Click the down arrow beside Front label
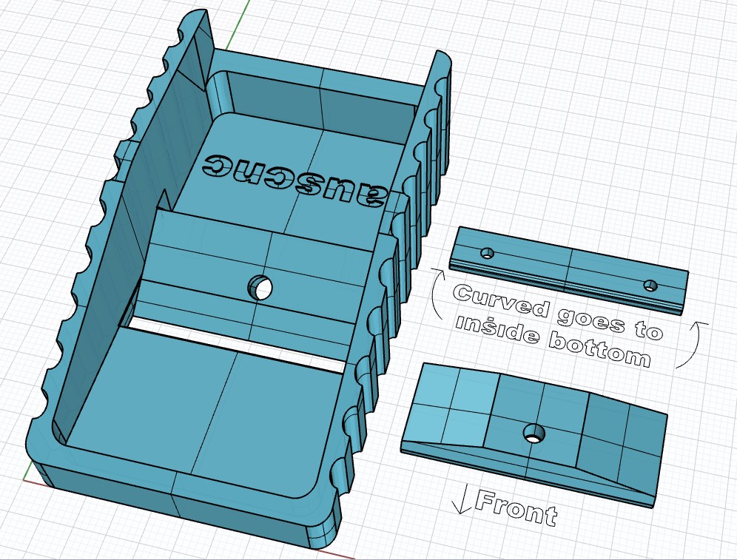Viewport: 737px width, 560px height. [461, 499]
